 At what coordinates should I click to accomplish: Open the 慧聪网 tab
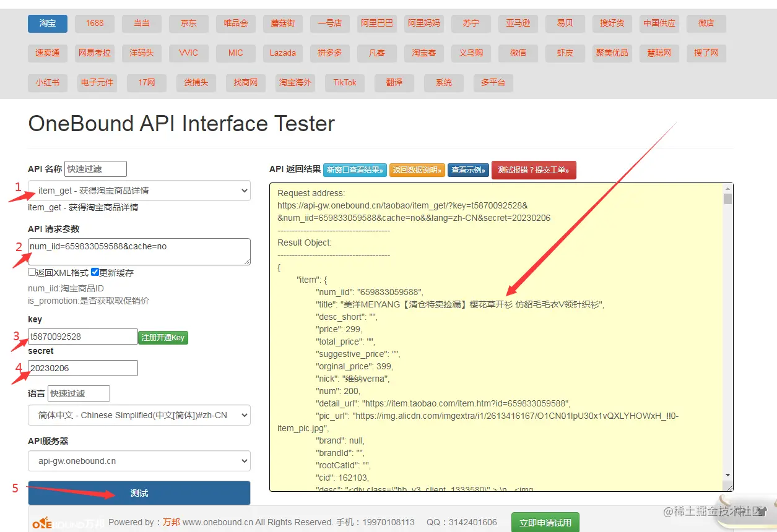pyautogui.click(x=659, y=53)
